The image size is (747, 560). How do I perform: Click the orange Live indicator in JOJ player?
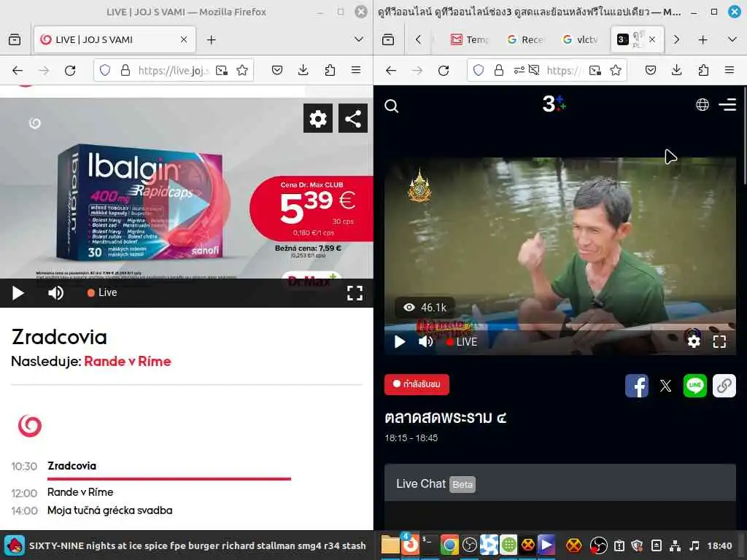(102, 292)
